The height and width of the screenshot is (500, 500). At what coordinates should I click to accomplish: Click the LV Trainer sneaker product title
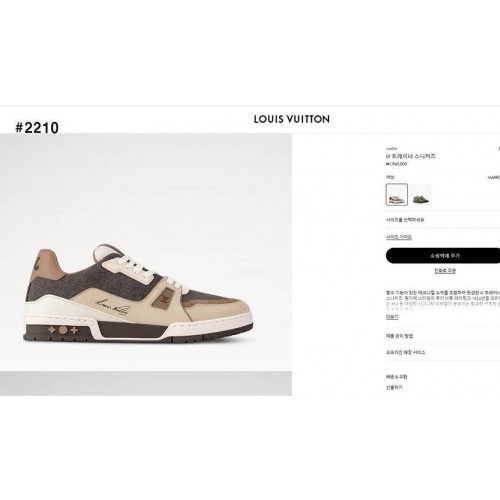tap(411, 156)
